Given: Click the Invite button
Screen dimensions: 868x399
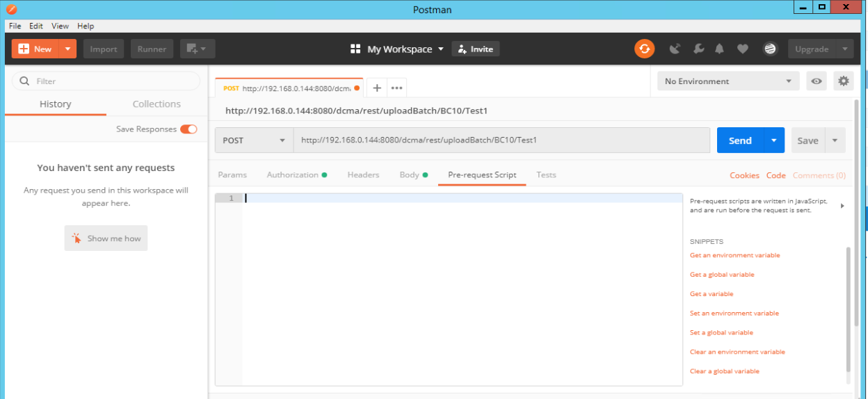Looking at the screenshot, I should [x=476, y=49].
